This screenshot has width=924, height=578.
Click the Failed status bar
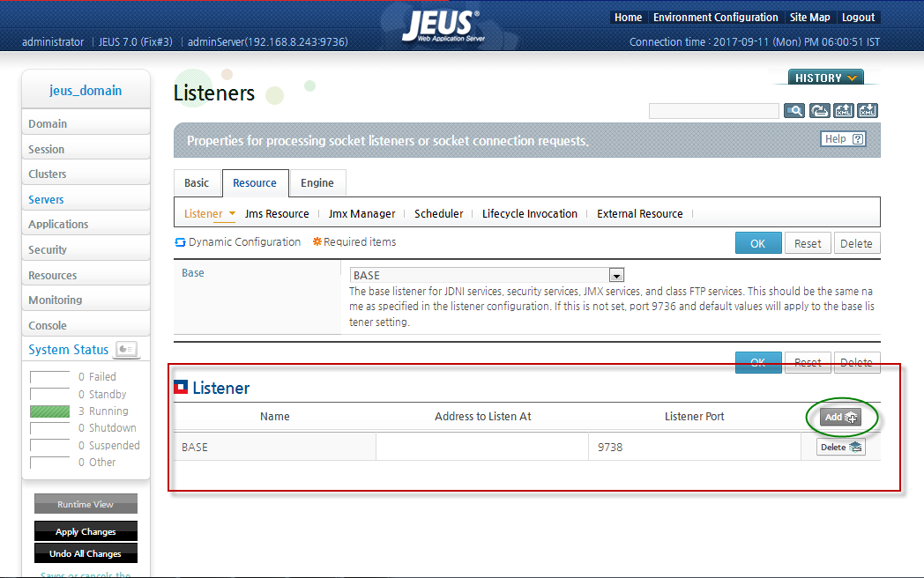pyautogui.click(x=49, y=377)
